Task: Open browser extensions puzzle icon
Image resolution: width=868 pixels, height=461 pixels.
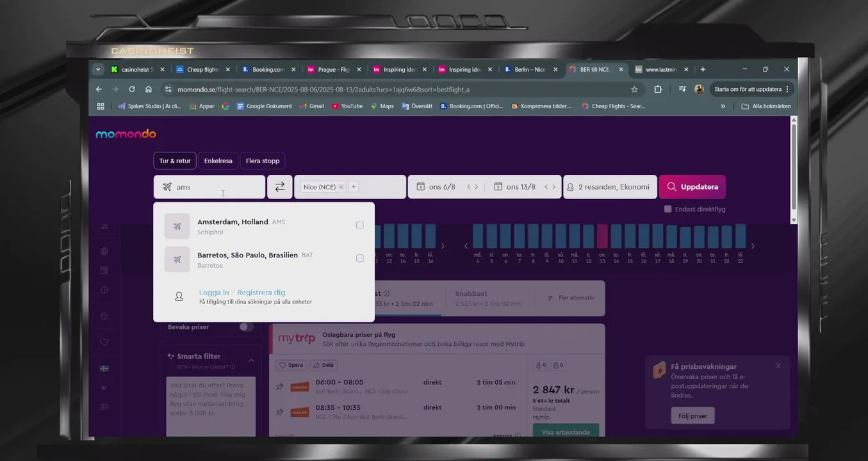Action: click(658, 90)
